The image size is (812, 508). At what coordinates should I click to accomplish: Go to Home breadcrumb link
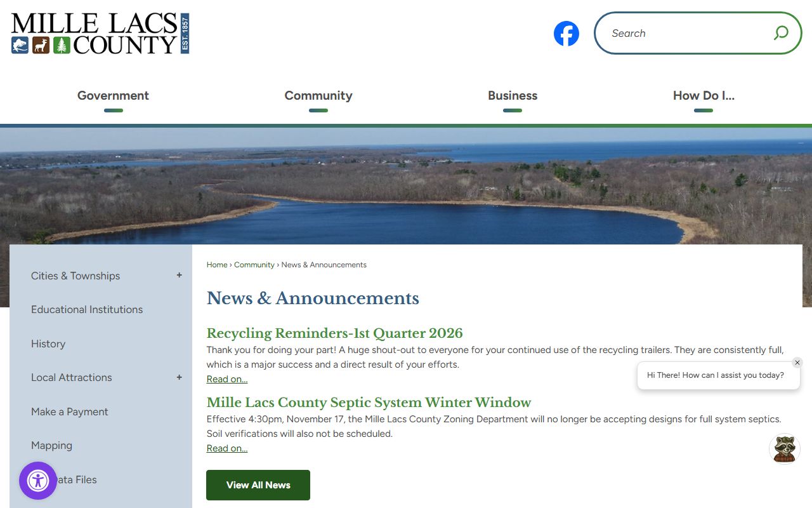pyautogui.click(x=217, y=265)
